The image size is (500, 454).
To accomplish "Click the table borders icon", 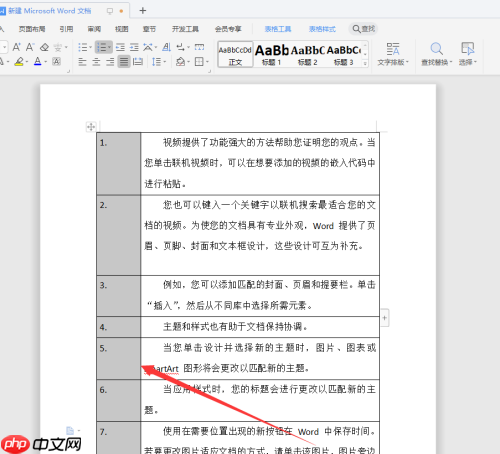I will 199,62.
